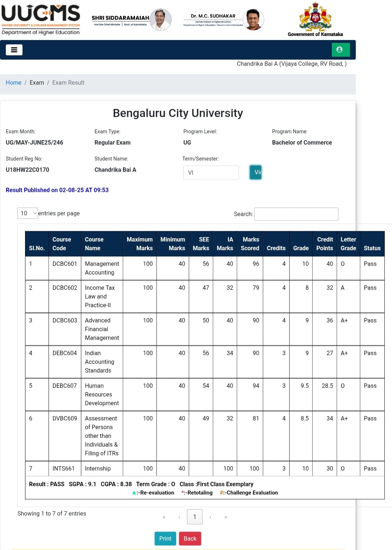Jump to last page arrow
Viewport: 392px width, 550px height.
click(226, 517)
